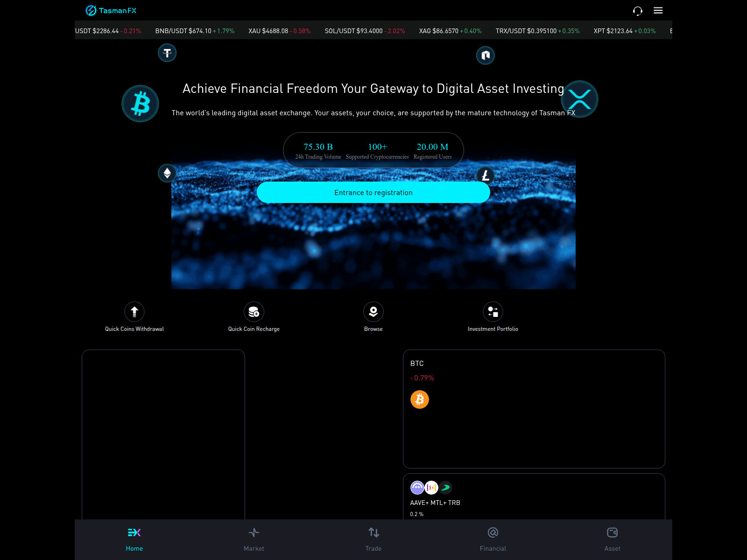This screenshot has width=747, height=560.
Task: Open Investment Portfolio icon
Action: click(493, 312)
